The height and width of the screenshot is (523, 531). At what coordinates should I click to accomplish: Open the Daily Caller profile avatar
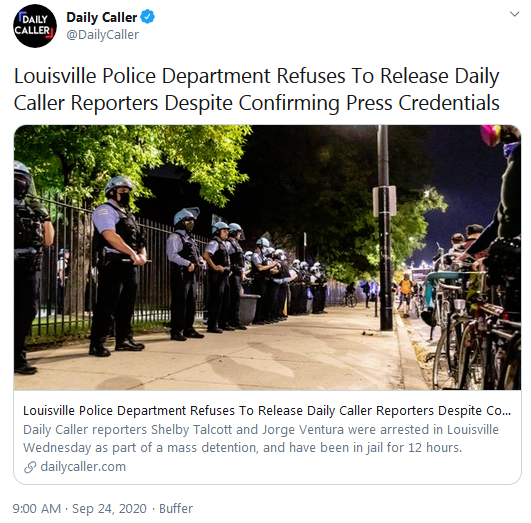click(x=35, y=26)
